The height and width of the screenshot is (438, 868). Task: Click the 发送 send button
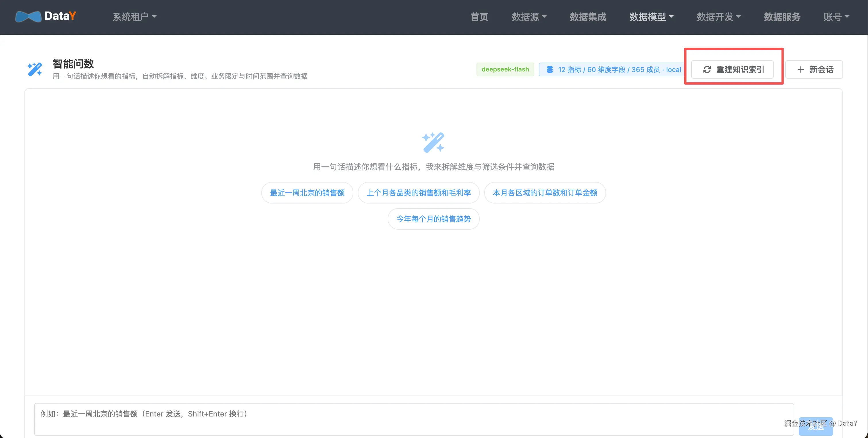point(815,427)
